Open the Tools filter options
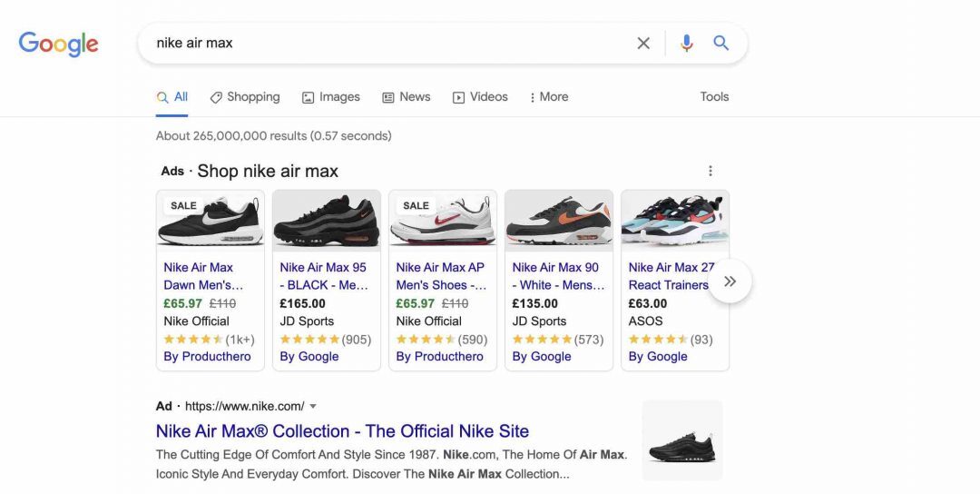The height and width of the screenshot is (494, 980). (714, 97)
